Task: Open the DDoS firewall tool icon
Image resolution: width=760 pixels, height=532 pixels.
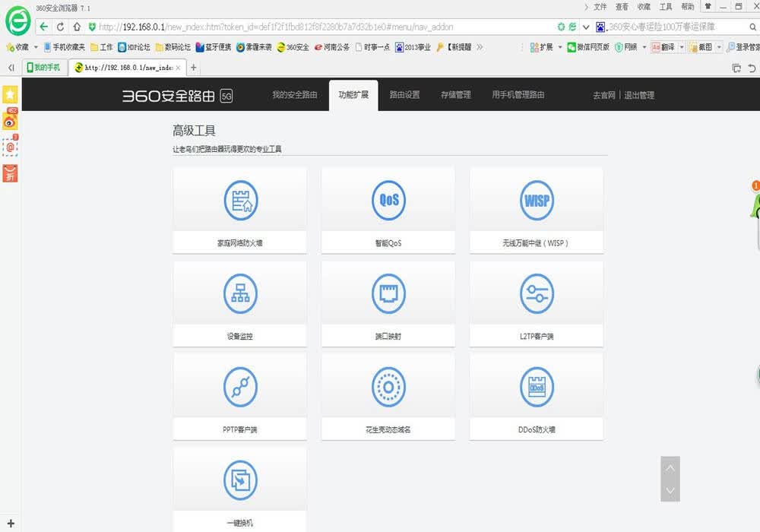Action: point(537,387)
